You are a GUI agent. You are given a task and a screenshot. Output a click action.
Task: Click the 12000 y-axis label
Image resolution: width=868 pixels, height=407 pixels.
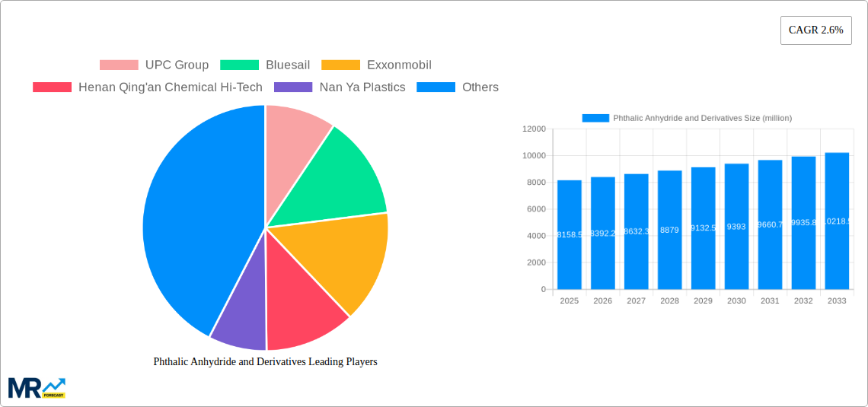(534, 129)
